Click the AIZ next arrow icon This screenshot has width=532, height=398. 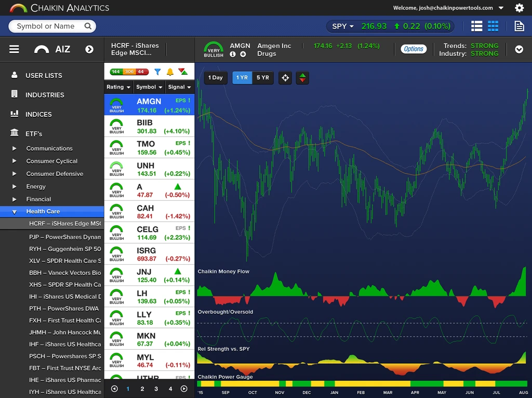(89, 49)
